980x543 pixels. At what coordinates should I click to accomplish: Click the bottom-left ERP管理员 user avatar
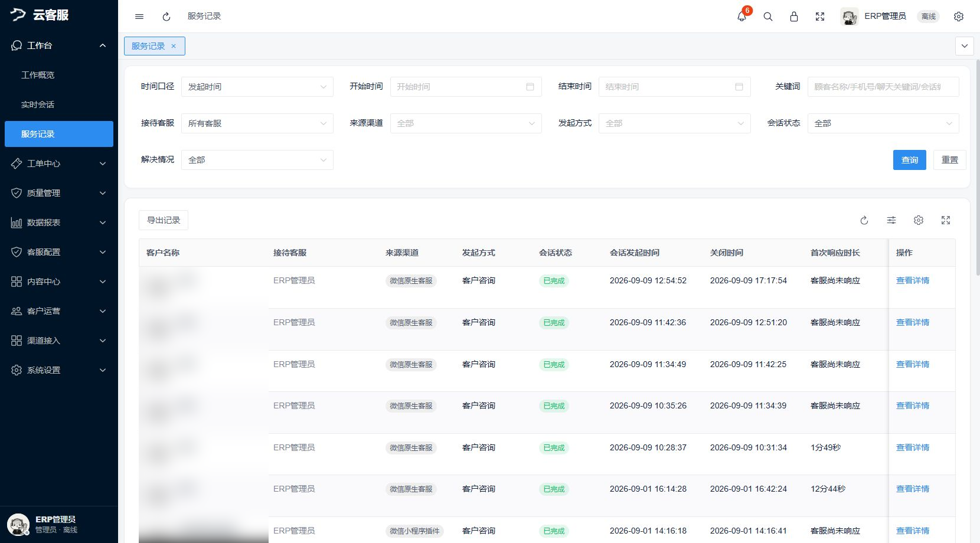(x=18, y=524)
